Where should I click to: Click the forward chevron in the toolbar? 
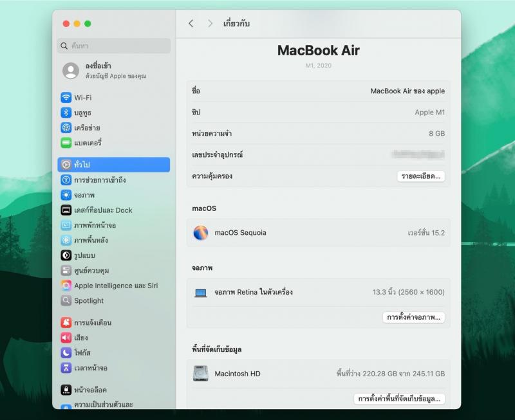(x=210, y=23)
